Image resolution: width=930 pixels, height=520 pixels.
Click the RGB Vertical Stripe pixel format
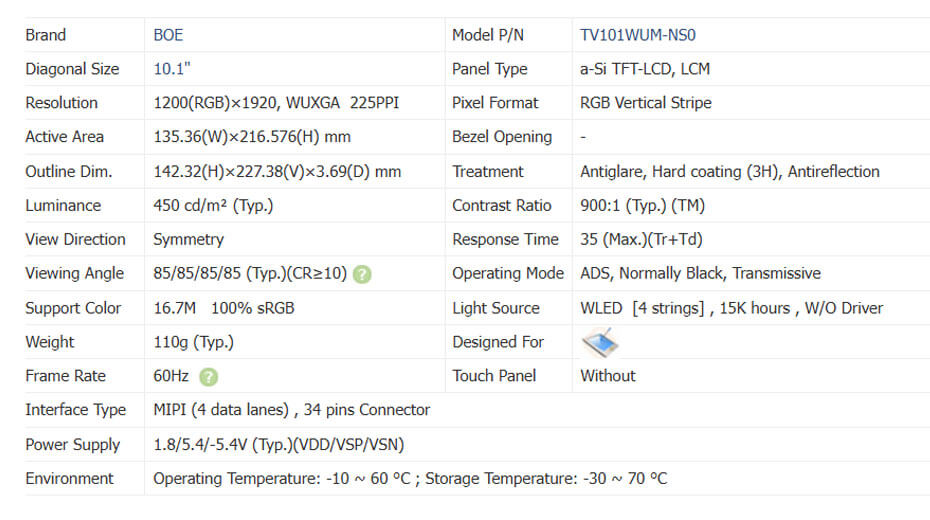pos(646,103)
